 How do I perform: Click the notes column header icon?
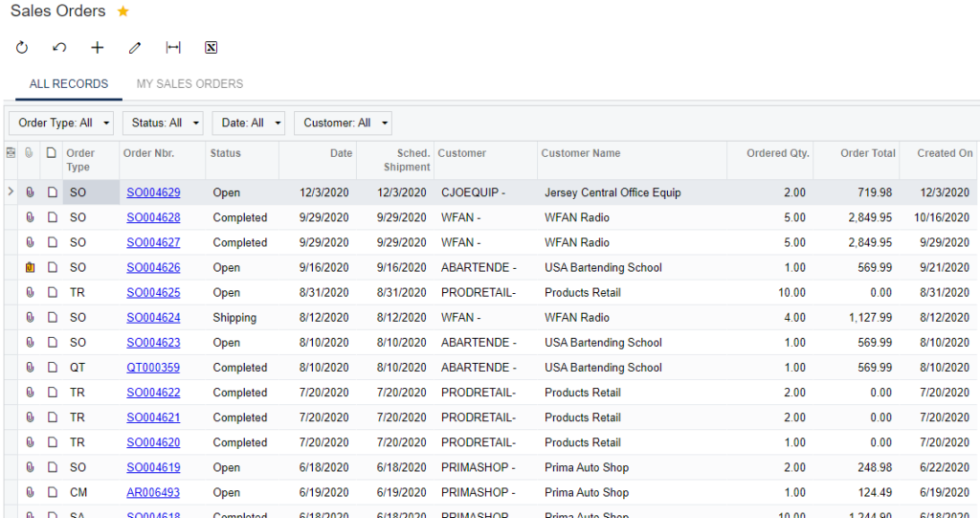(52, 152)
